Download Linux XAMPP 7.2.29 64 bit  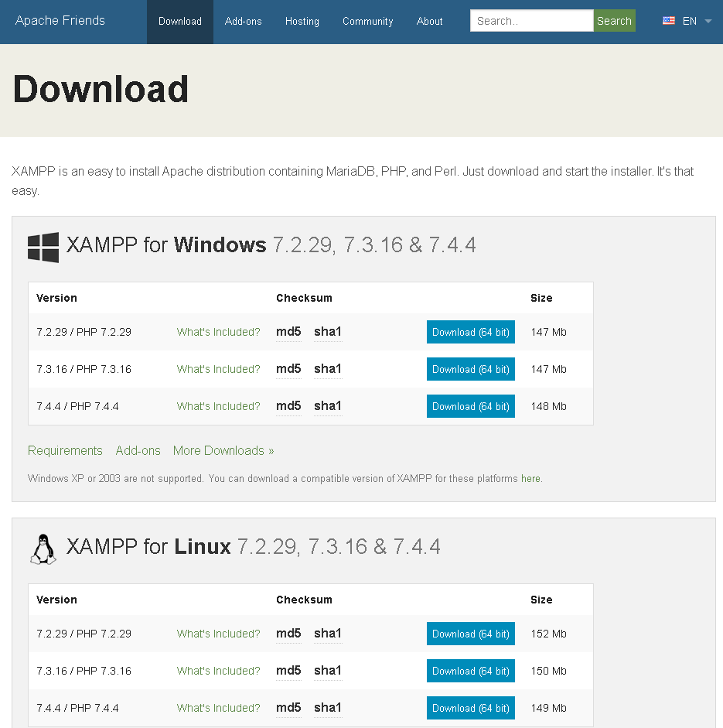pyautogui.click(x=471, y=634)
